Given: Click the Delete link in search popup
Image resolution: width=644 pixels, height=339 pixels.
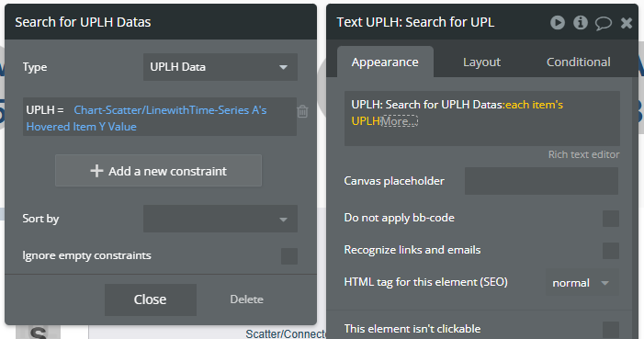Looking at the screenshot, I should pos(246,299).
